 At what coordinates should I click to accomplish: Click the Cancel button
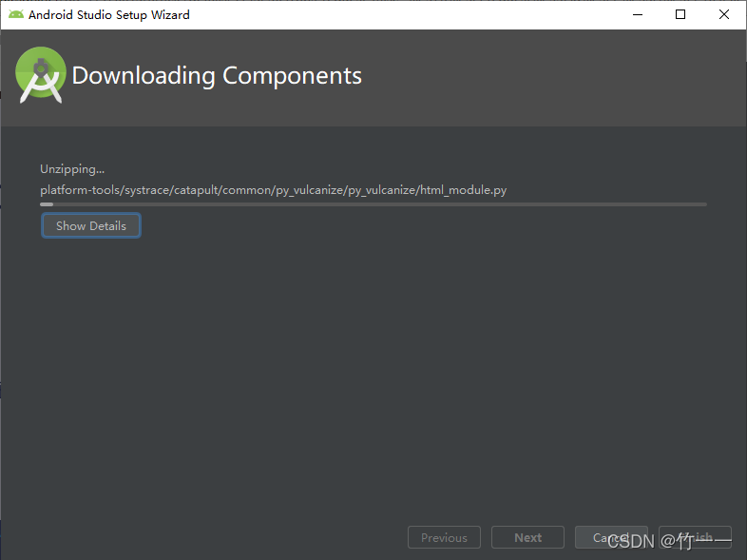point(611,537)
